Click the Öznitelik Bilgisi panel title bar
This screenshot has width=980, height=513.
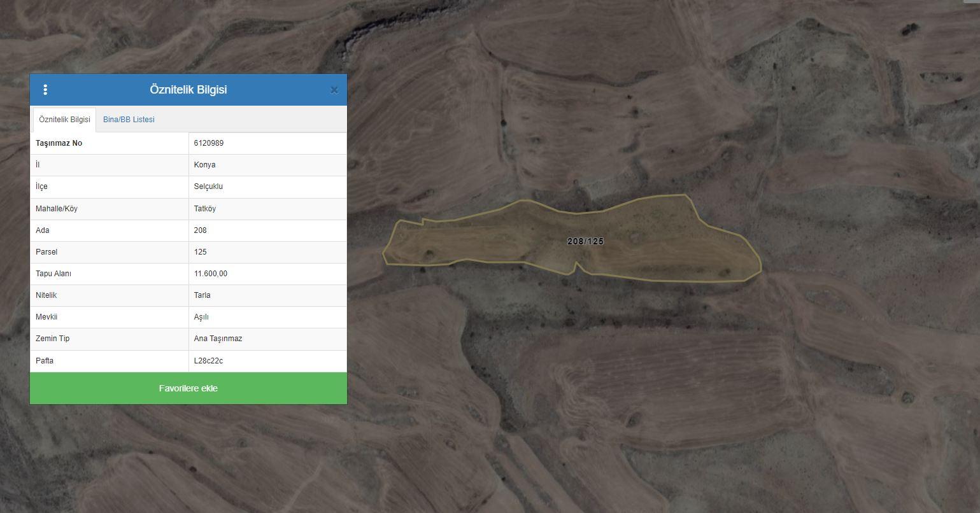pyautogui.click(x=188, y=90)
